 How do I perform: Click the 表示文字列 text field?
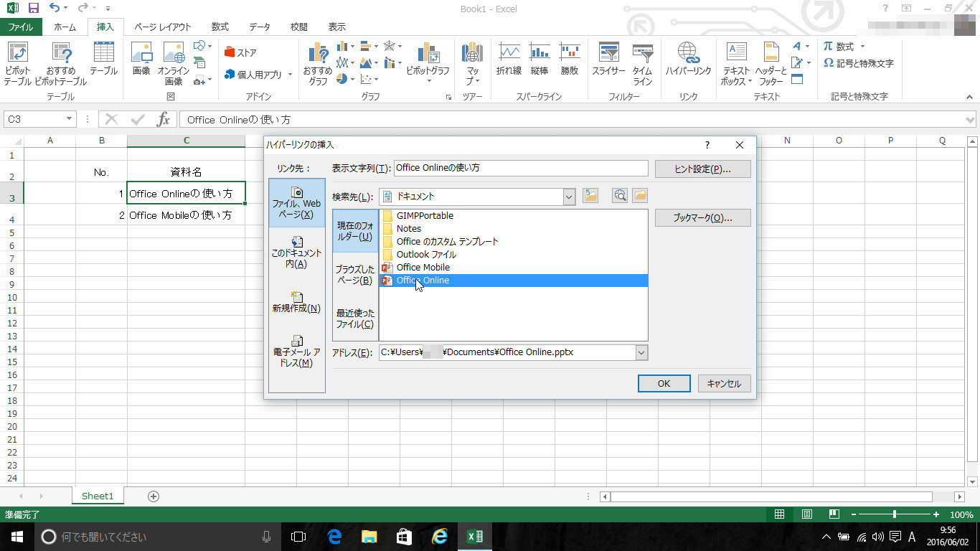coord(521,168)
